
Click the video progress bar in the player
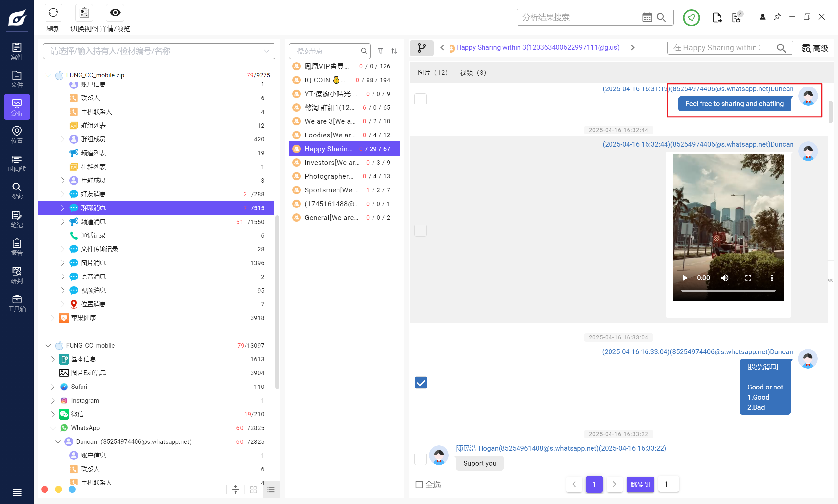tap(728, 291)
